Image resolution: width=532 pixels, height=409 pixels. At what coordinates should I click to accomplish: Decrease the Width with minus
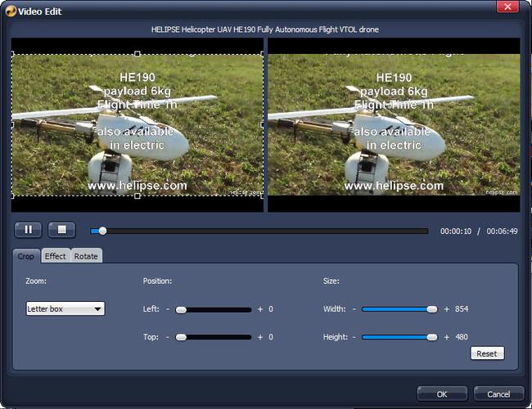(354, 309)
